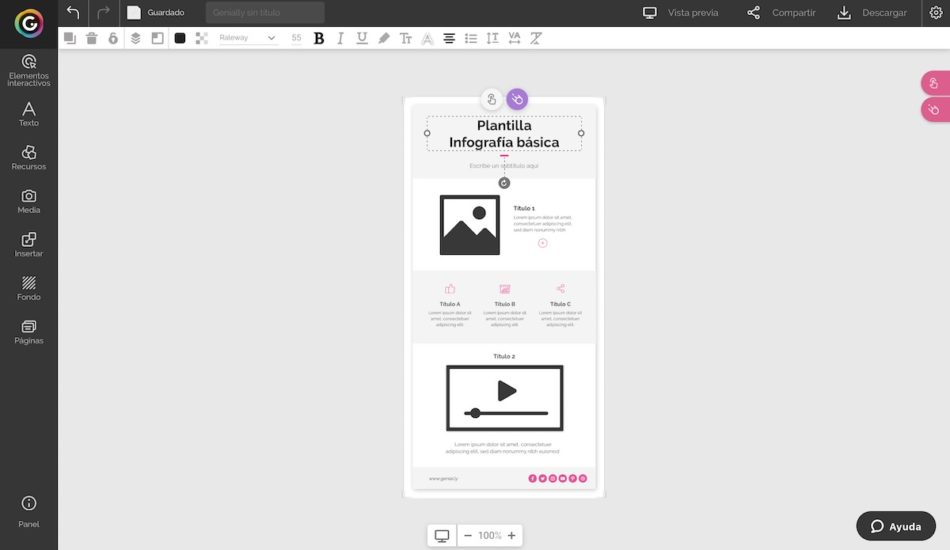Click Vista previa to preview
The image size is (950, 550).
point(681,13)
